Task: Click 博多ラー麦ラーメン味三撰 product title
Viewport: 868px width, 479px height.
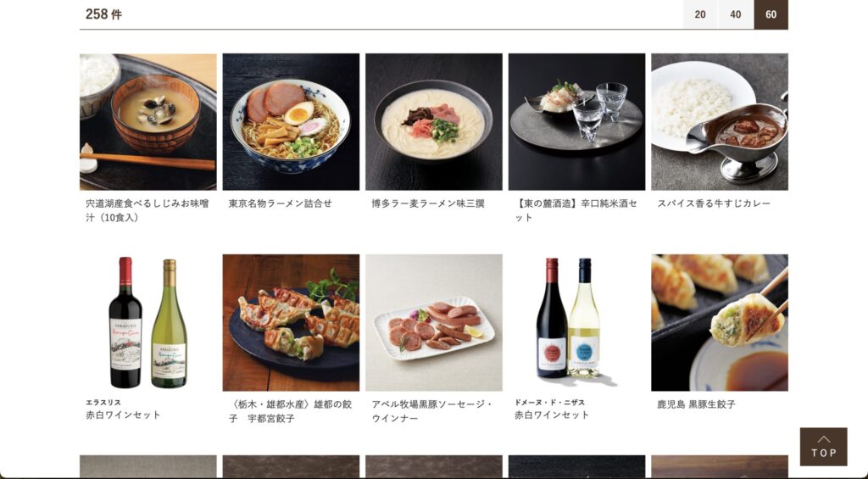Action: click(428, 203)
